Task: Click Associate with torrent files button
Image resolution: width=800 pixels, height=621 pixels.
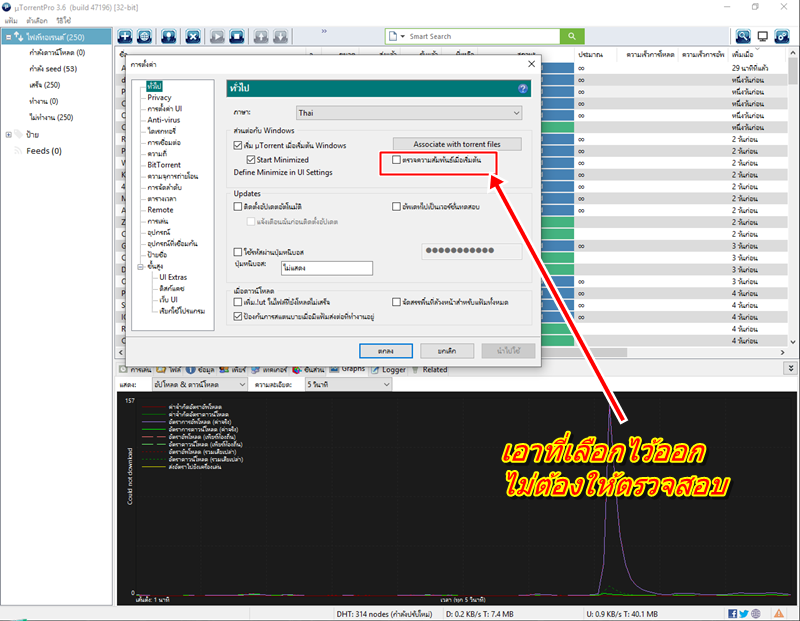Action: point(457,144)
